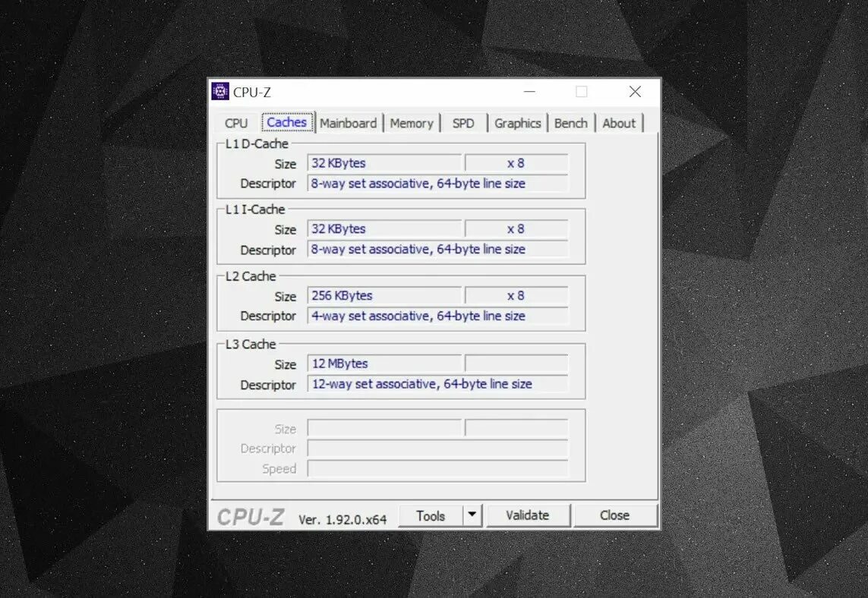Image resolution: width=868 pixels, height=598 pixels.
Task: Click the Validate button
Action: [529, 515]
